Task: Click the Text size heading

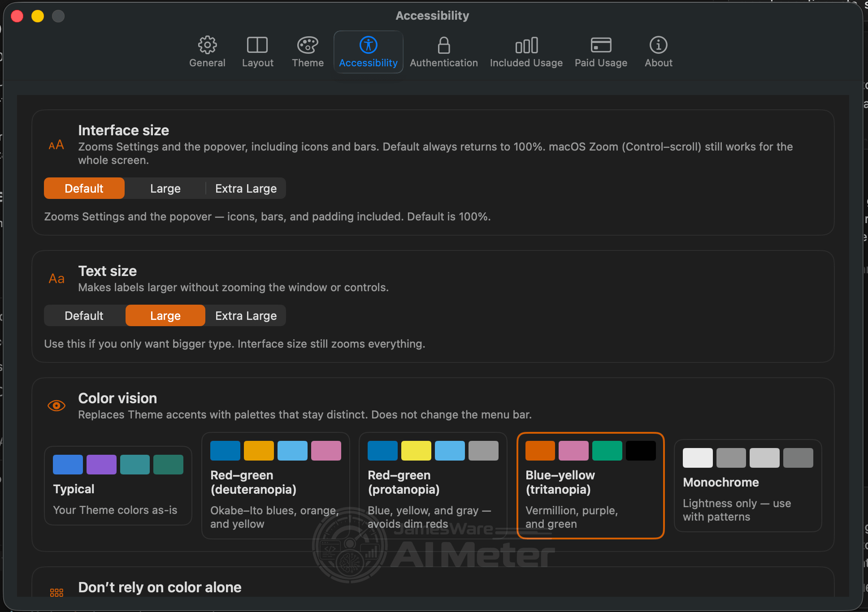Action: pyautogui.click(x=108, y=271)
